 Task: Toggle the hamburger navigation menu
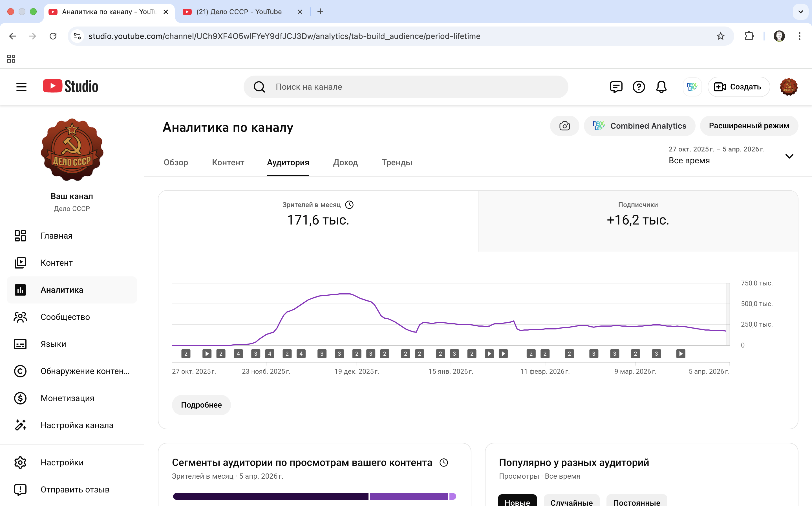coord(21,87)
